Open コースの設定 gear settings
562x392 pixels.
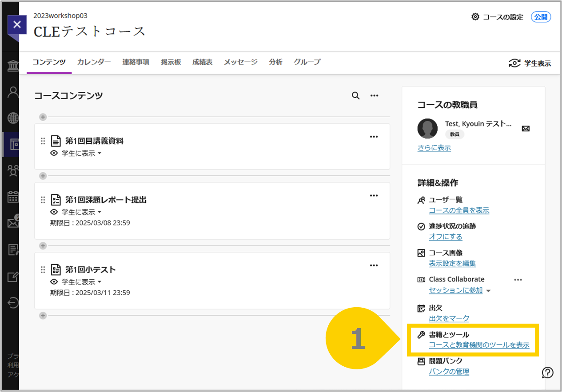pyautogui.click(x=497, y=17)
